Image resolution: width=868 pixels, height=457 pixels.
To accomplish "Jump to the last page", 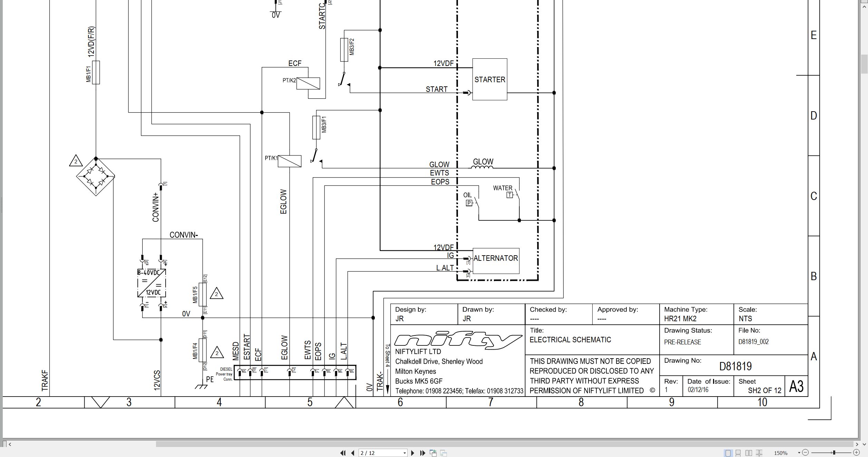I will point(422,453).
